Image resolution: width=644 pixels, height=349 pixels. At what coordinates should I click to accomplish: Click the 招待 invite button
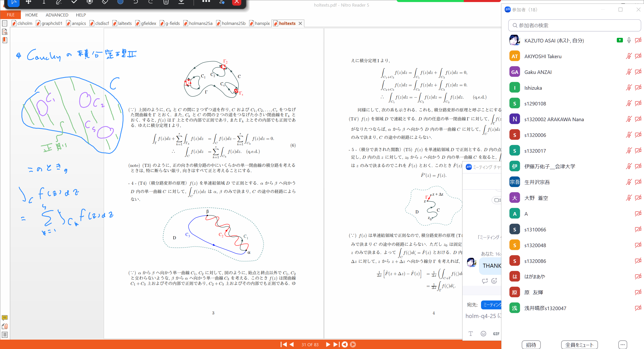(x=531, y=345)
